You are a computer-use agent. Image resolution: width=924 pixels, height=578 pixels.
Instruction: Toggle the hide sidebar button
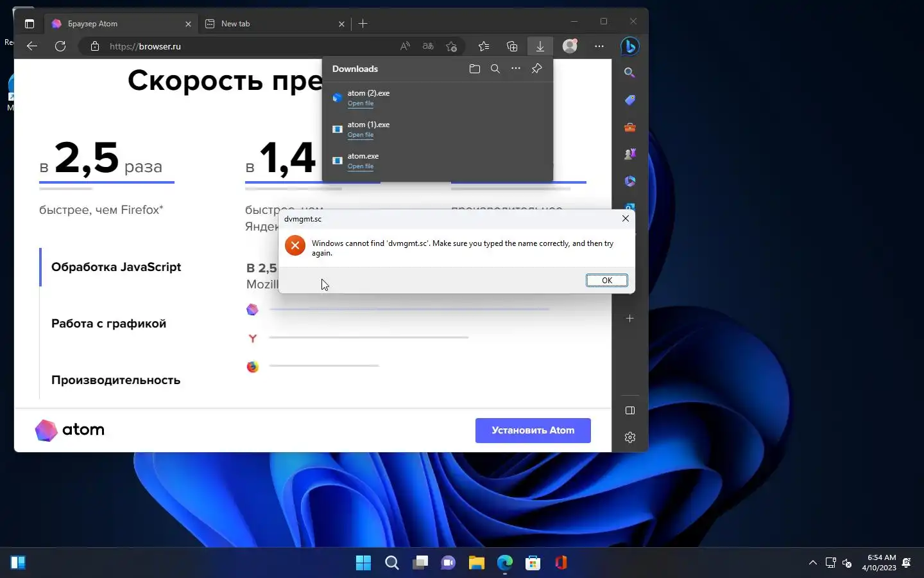(630, 410)
